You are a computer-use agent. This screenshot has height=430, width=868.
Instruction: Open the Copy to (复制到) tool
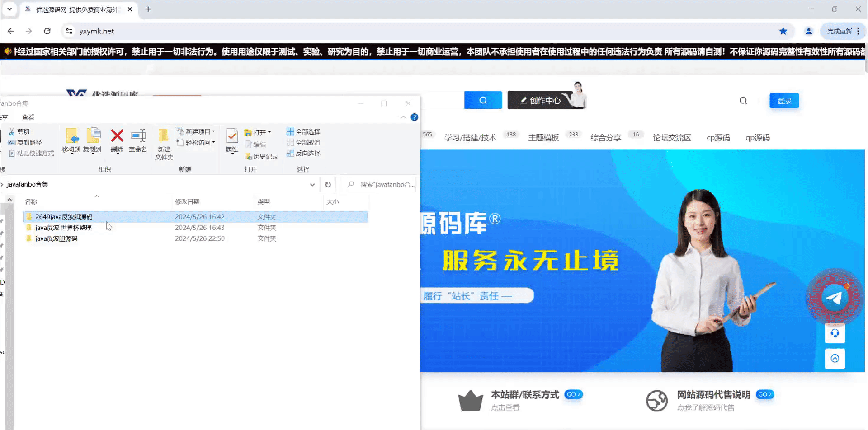pos(92,141)
